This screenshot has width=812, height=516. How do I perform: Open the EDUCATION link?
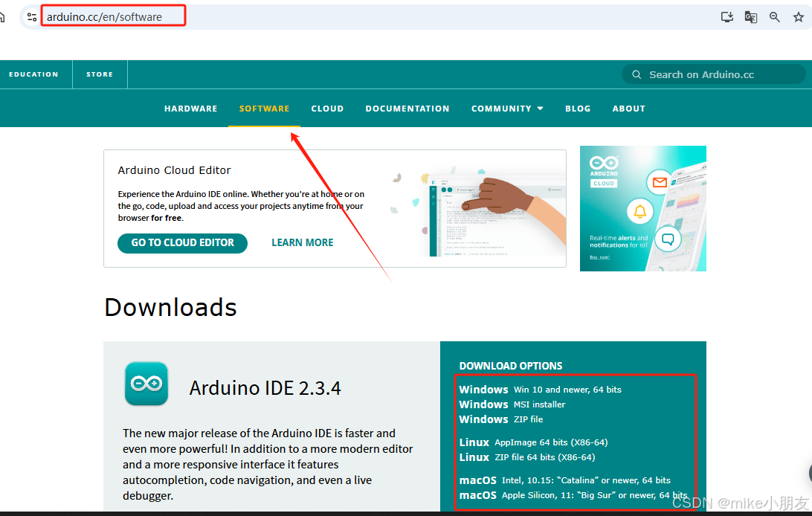(33, 74)
